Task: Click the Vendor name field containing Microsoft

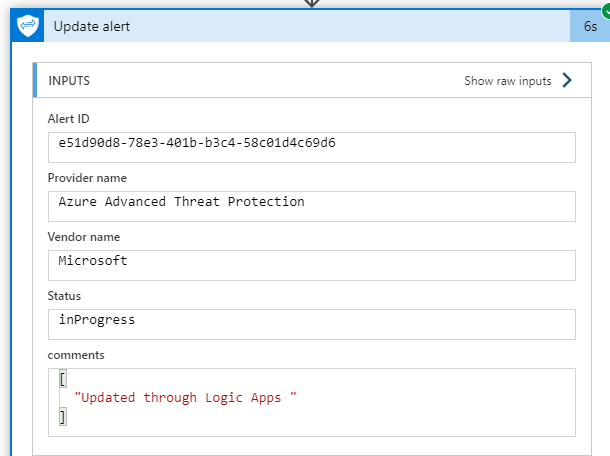Action: pyautogui.click(x=311, y=264)
